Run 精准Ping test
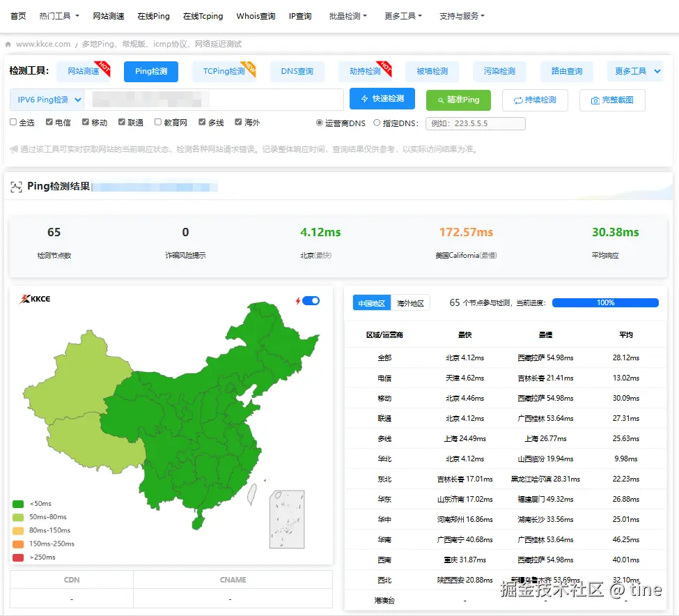Screen dimensions: 679x616 [458, 100]
